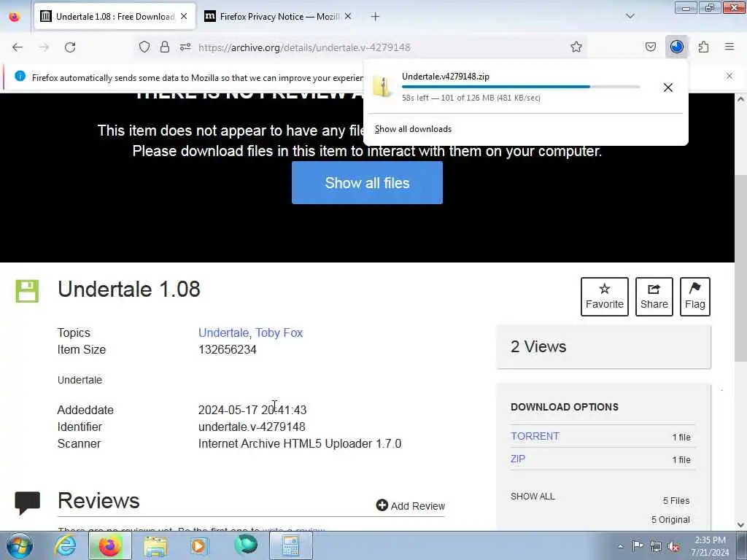This screenshot has width=747, height=560.
Task: Click the Show all files button
Action: tap(367, 183)
